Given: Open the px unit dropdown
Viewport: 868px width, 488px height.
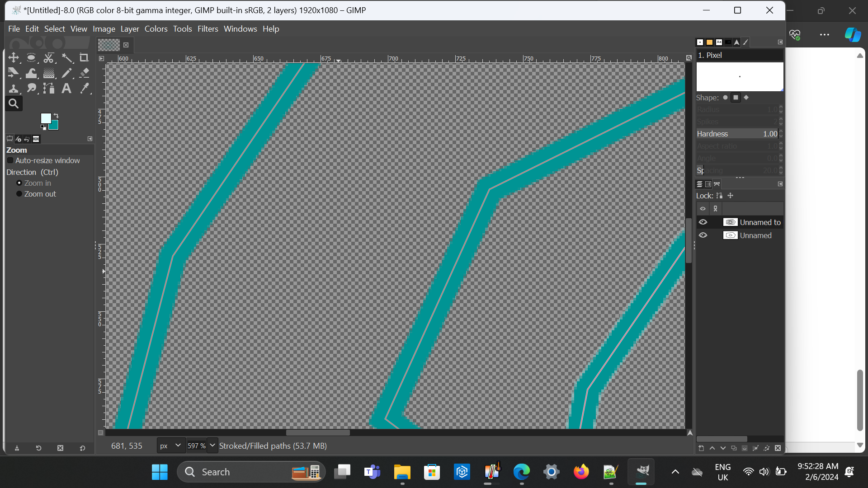Looking at the screenshot, I should click(x=171, y=446).
